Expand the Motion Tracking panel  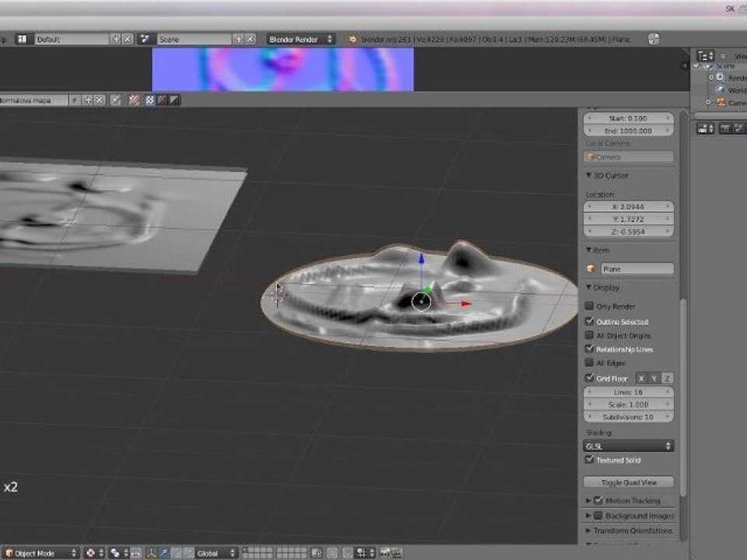click(x=588, y=500)
